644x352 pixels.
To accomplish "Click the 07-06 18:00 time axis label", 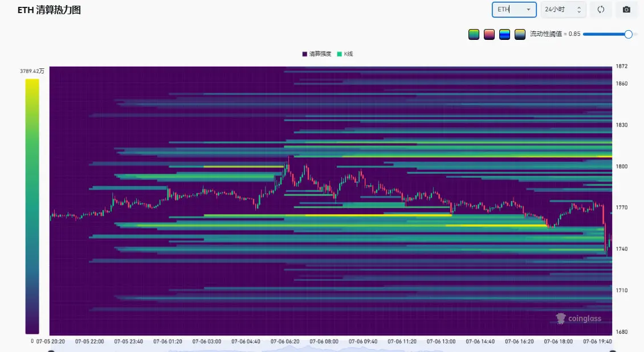I will pos(559,341).
